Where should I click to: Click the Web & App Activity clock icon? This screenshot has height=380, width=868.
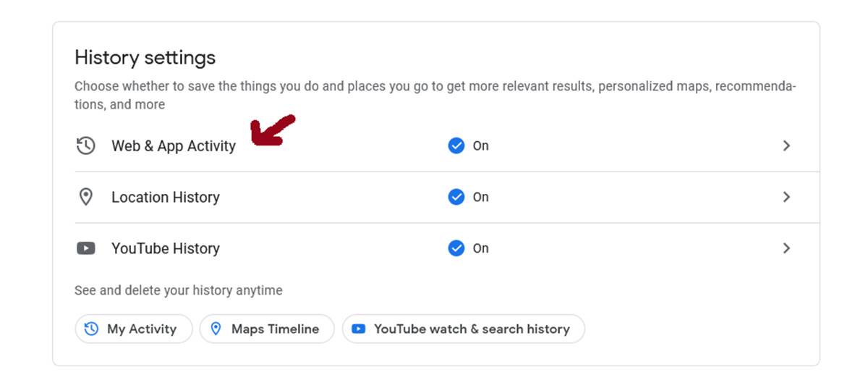click(x=85, y=145)
